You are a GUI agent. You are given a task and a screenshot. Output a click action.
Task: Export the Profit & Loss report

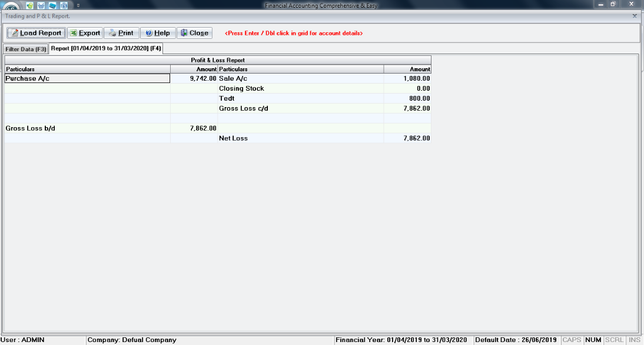pyautogui.click(x=85, y=33)
